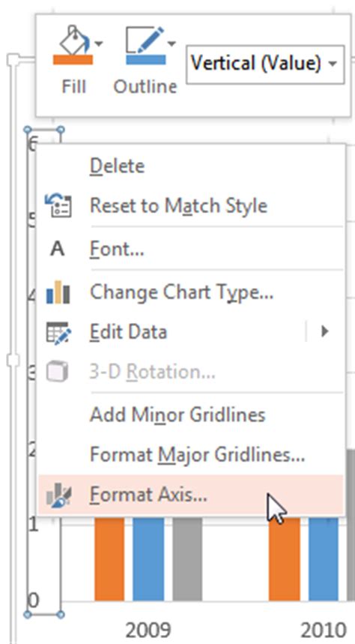
Task: Click the Fill paint bucket icon
Action: pyautogui.click(x=73, y=40)
